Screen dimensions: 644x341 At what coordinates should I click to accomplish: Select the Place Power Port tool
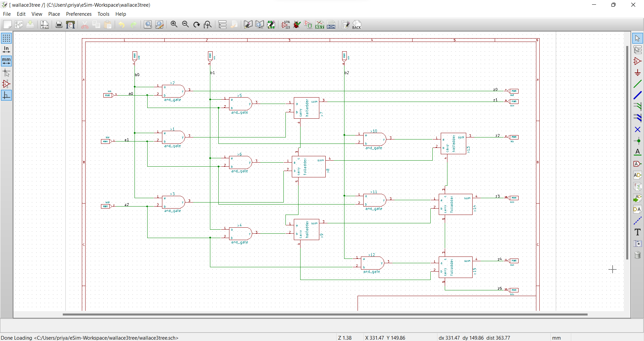click(638, 72)
